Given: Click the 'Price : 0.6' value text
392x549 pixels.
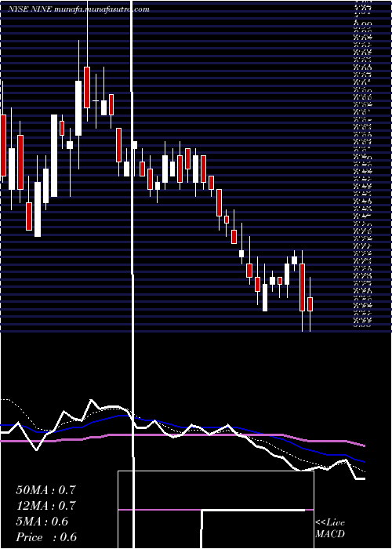Looking at the screenshot, I should click(46, 537).
